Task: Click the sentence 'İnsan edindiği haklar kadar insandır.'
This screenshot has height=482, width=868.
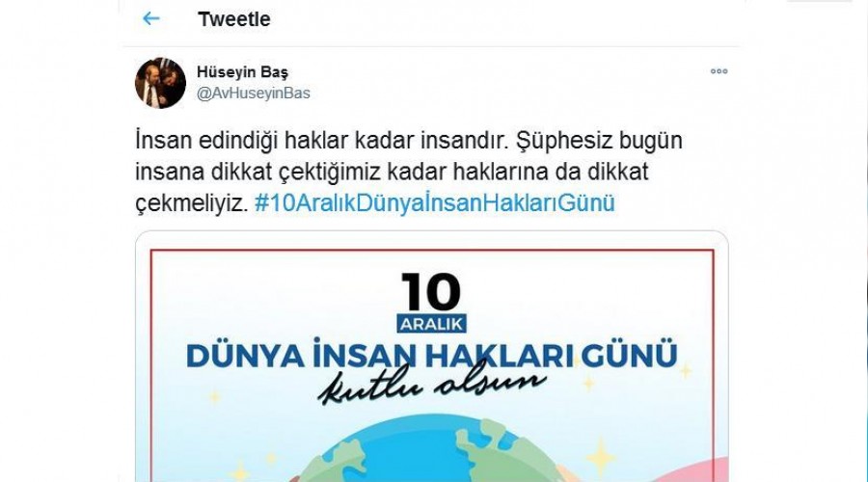Action: [321, 141]
